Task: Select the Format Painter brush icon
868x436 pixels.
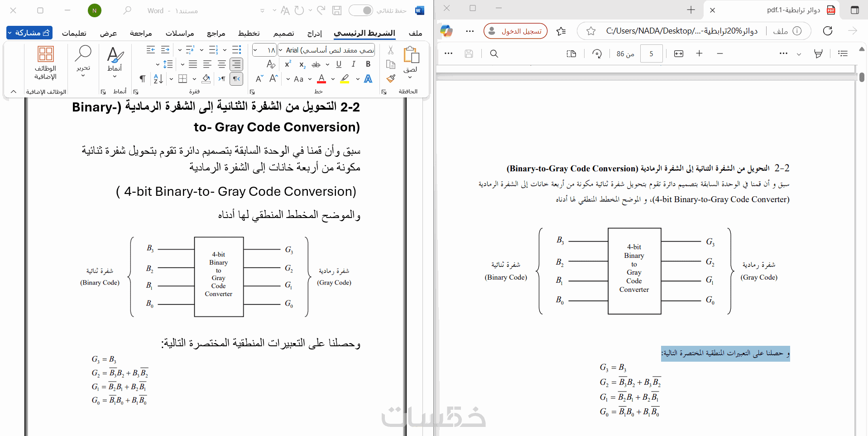Action: click(391, 79)
